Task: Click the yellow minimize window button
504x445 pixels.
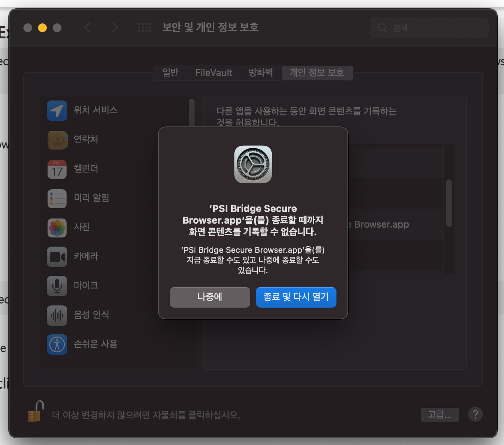Action: click(42, 28)
